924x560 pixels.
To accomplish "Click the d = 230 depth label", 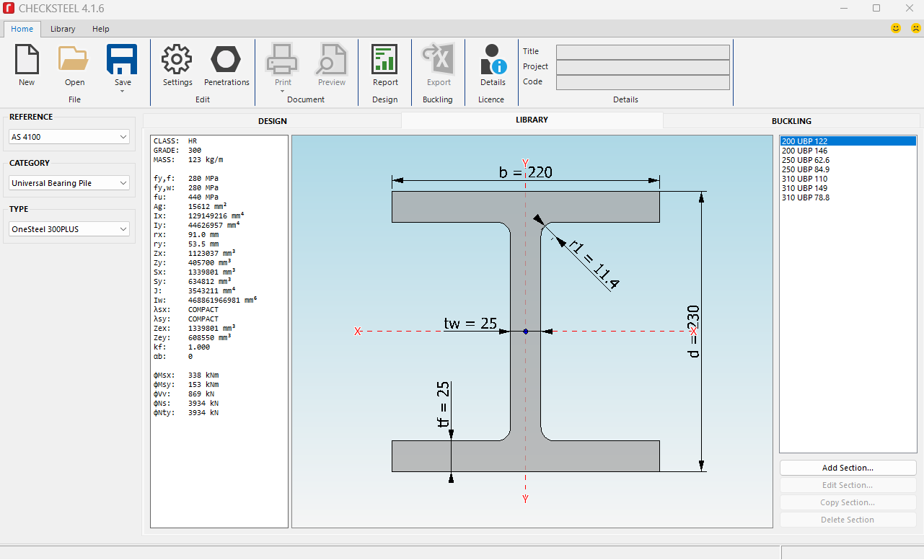I will tap(694, 331).
